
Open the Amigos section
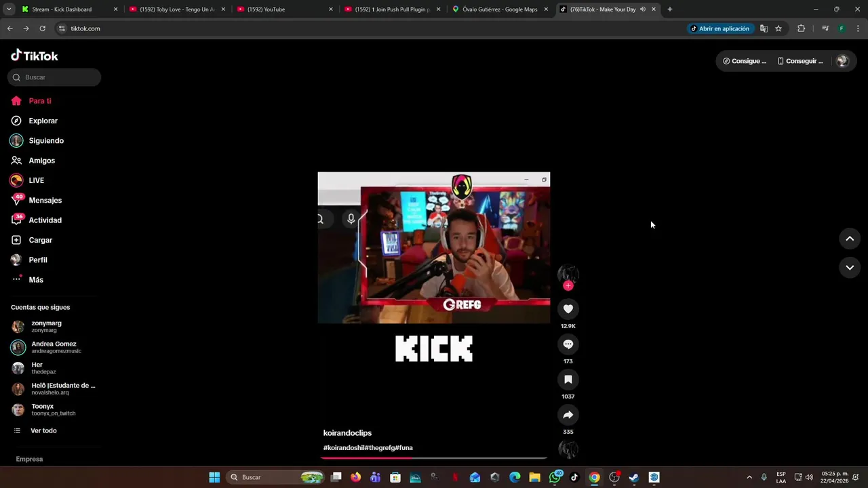[33, 161]
